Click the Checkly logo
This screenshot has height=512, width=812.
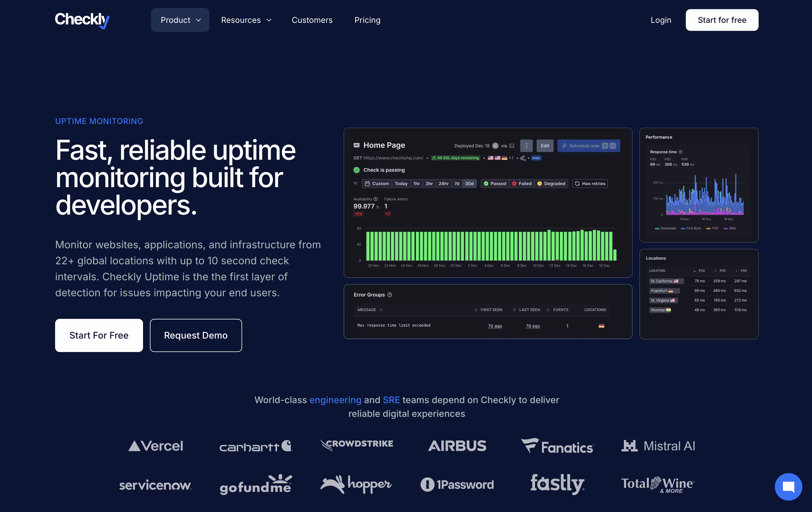82,20
